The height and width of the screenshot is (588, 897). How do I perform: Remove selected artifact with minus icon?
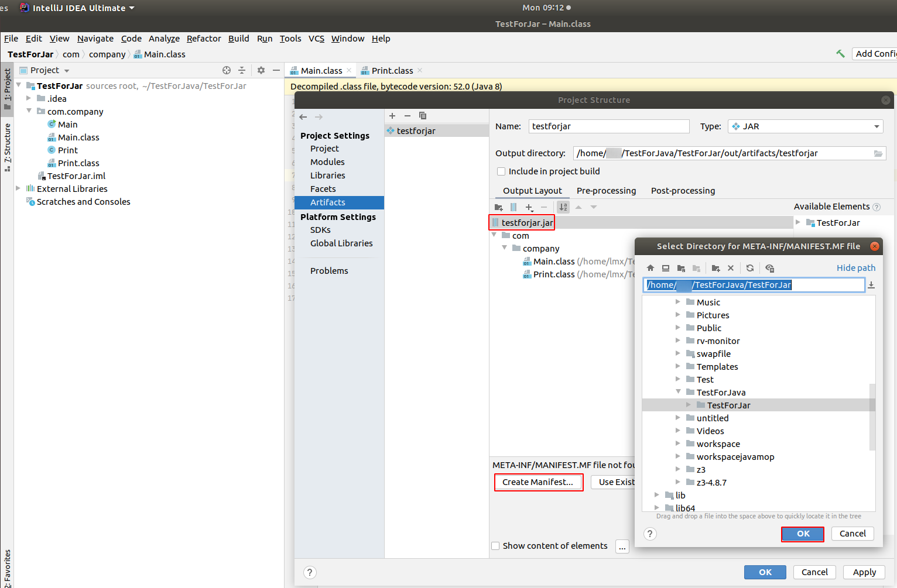408,116
